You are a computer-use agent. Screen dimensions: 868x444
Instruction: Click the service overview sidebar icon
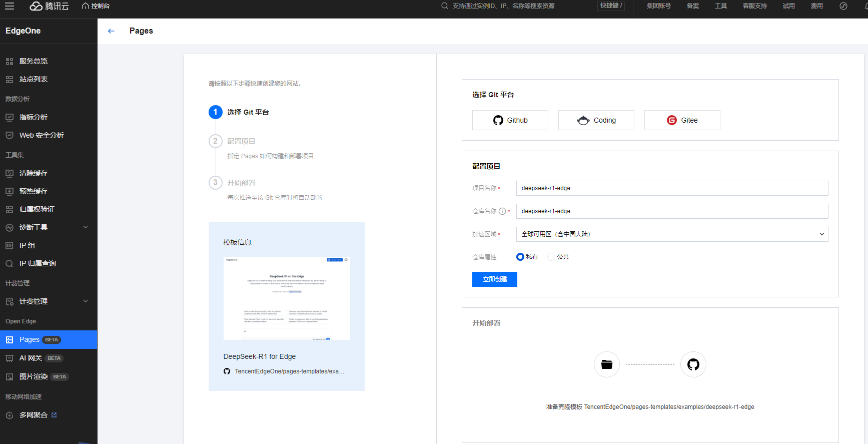pyautogui.click(x=10, y=61)
